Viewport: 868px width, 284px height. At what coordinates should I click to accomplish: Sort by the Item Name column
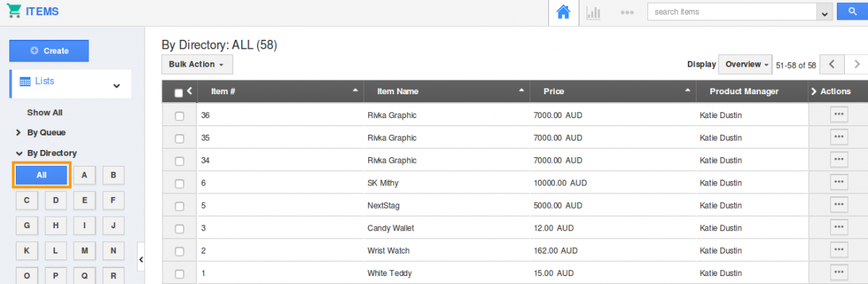tap(447, 91)
